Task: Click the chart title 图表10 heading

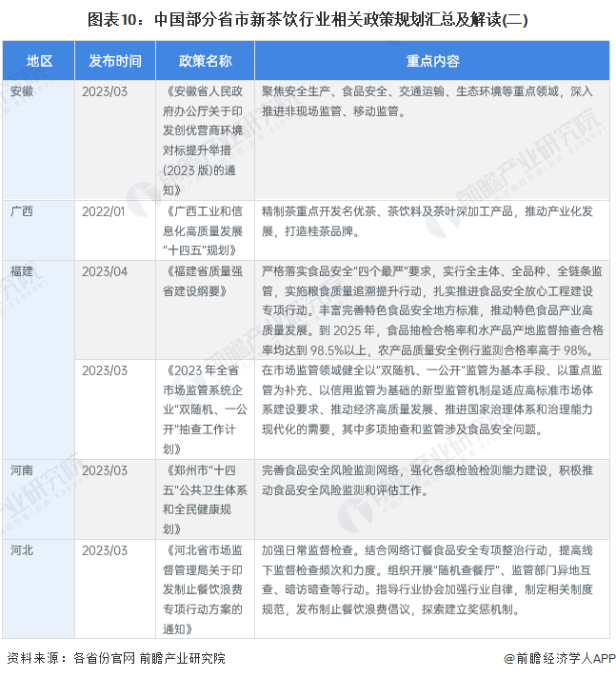Action: pyautogui.click(x=308, y=18)
